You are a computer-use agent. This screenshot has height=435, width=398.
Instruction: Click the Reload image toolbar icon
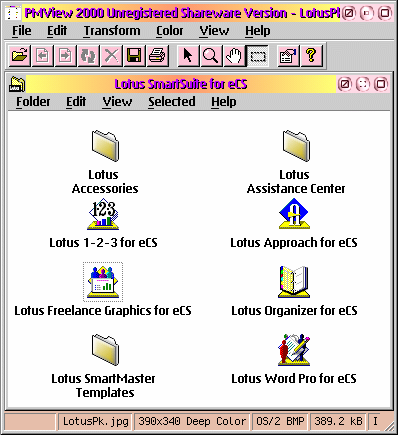coord(88,55)
